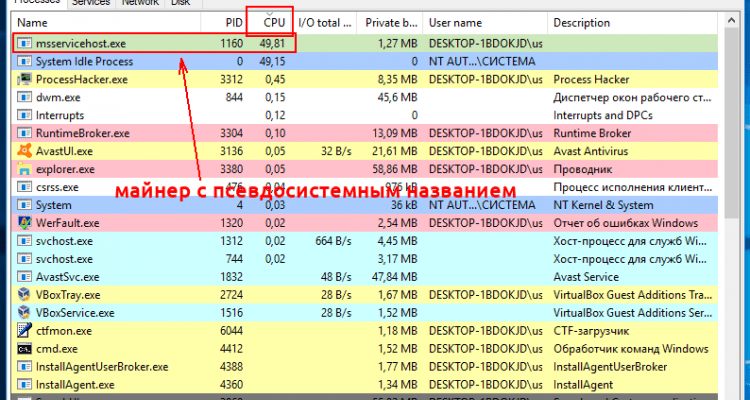Sort by the PID column header
750x400 pixels.
(224, 22)
